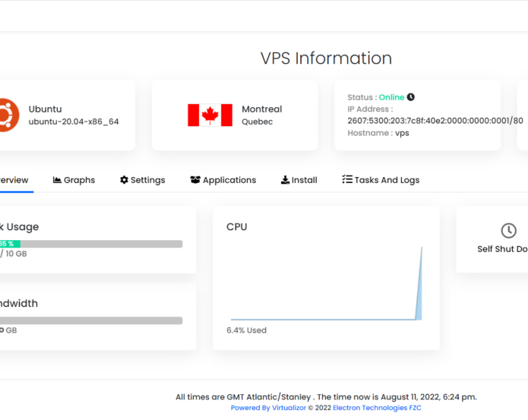Click the timezone and current time notice

coord(326,397)
